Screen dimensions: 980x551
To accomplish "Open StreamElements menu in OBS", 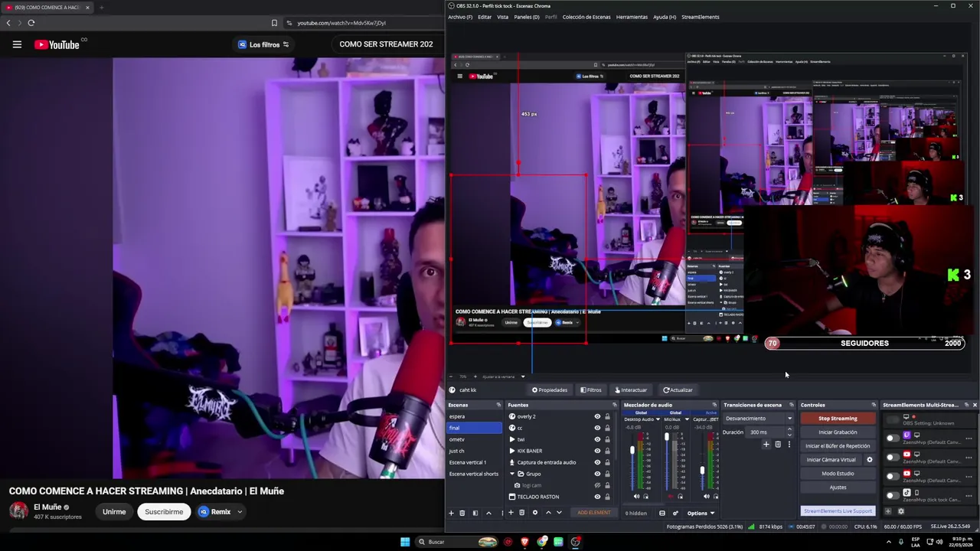I will click(x=700, y=17).
